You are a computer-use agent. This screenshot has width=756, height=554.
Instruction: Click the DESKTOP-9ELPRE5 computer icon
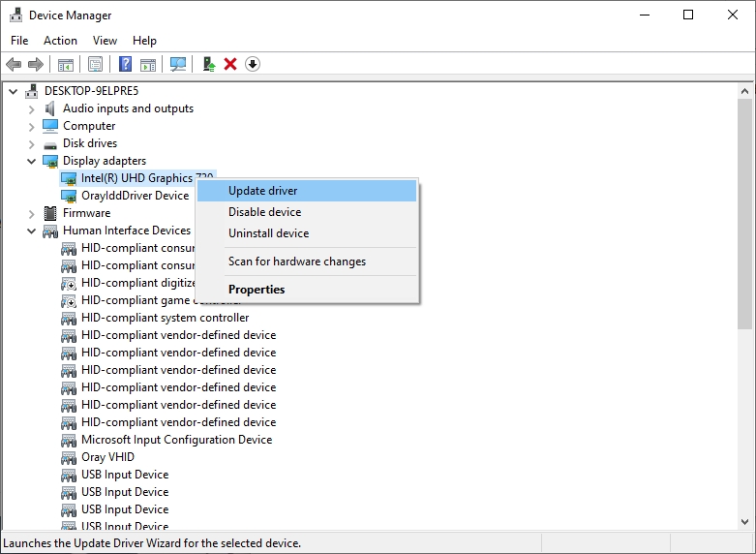32,91
